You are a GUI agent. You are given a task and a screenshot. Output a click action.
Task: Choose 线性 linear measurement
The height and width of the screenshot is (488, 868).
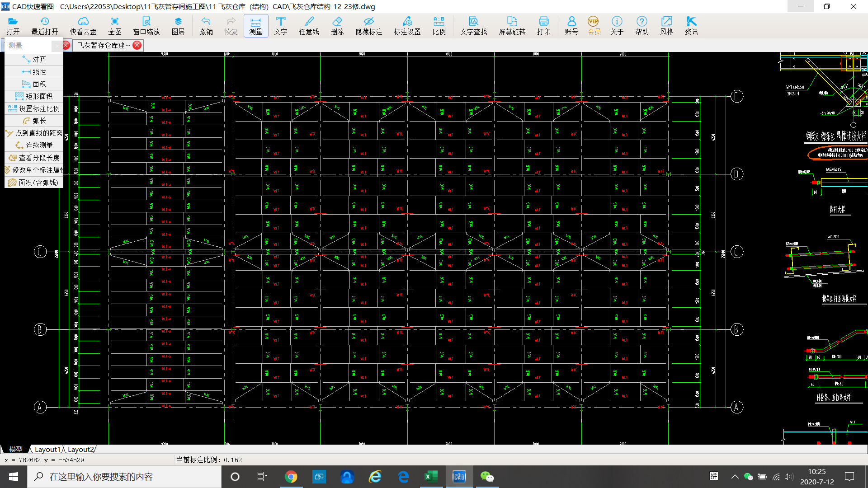click(x=34, y=72)
